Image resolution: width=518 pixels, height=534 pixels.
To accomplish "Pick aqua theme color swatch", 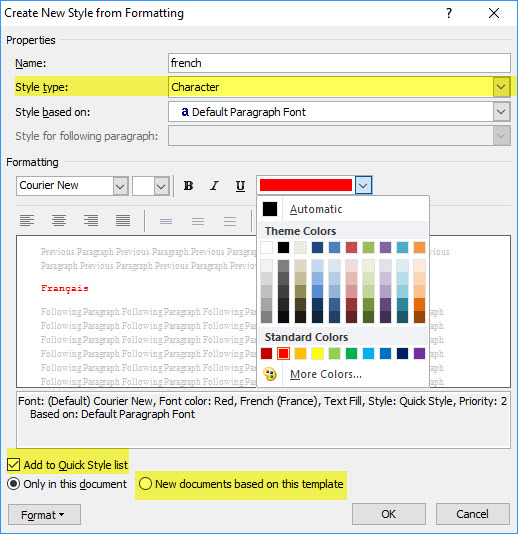I will click(x=403, y=248).
